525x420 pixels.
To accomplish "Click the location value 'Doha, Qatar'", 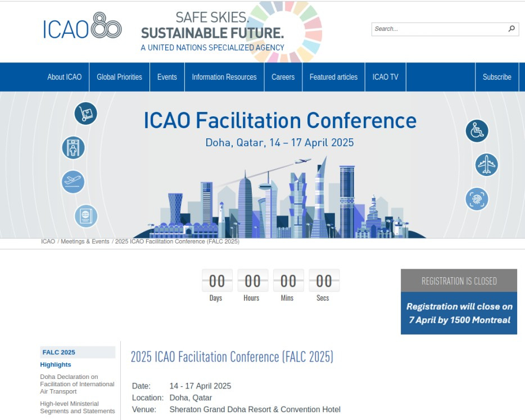I will tap(191, 398).
